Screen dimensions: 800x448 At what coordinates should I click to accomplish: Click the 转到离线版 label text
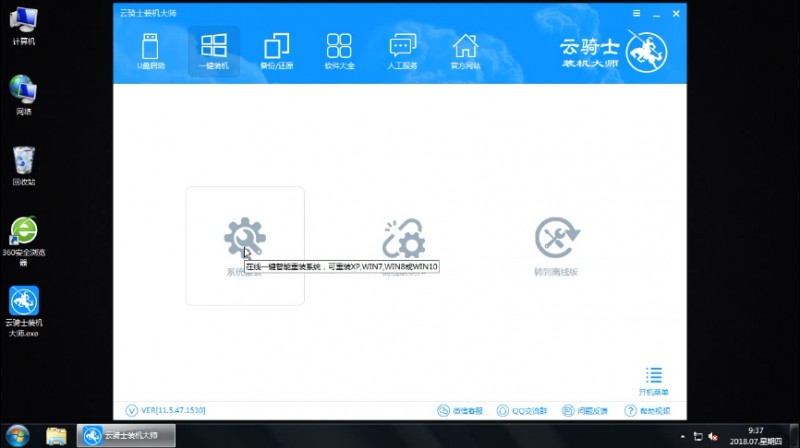(556, 272)
